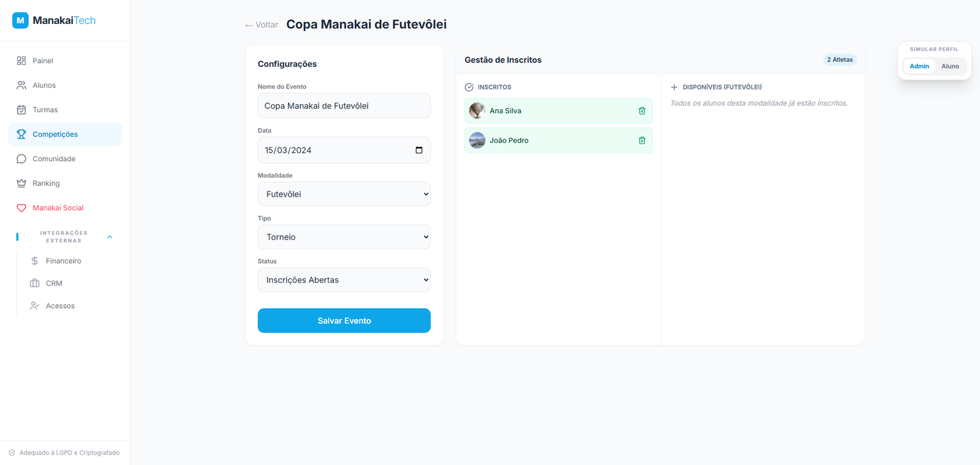Click the Competições trophy icon
This screenshot has height=465, width=980.
tap(21, 134)
